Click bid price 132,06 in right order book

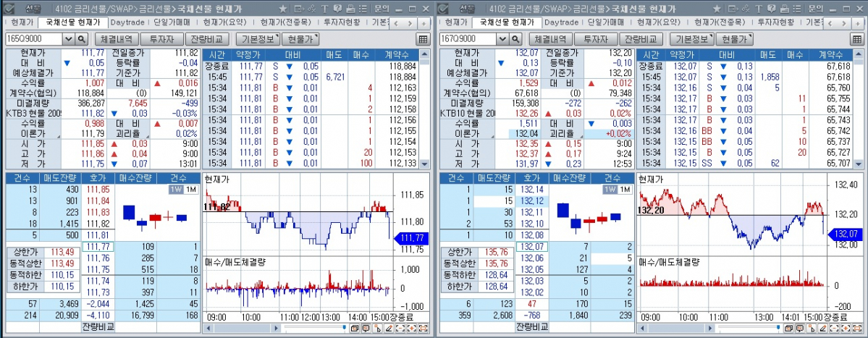532,258
